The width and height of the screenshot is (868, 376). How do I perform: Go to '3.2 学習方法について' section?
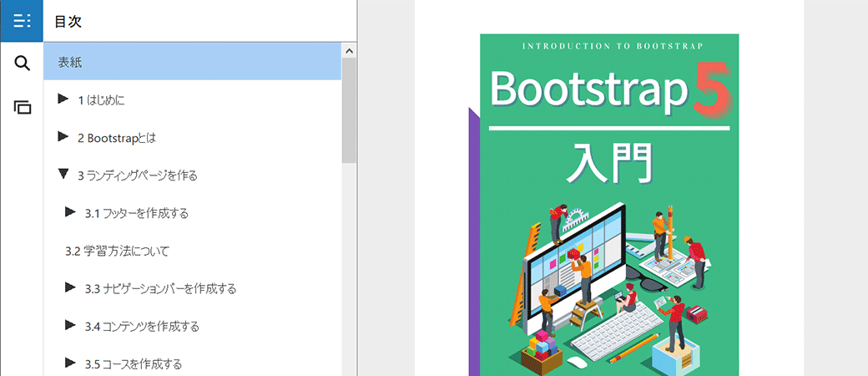coord(117,251)
